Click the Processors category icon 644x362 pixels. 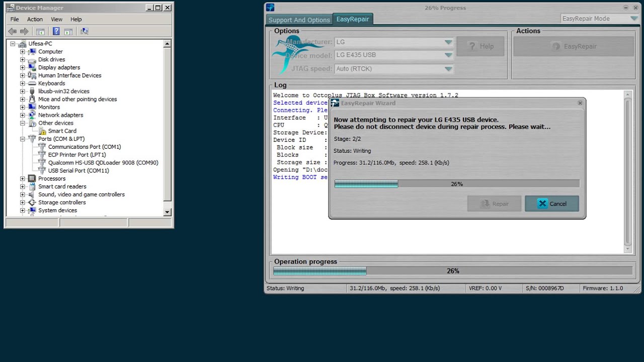point(32,178)
